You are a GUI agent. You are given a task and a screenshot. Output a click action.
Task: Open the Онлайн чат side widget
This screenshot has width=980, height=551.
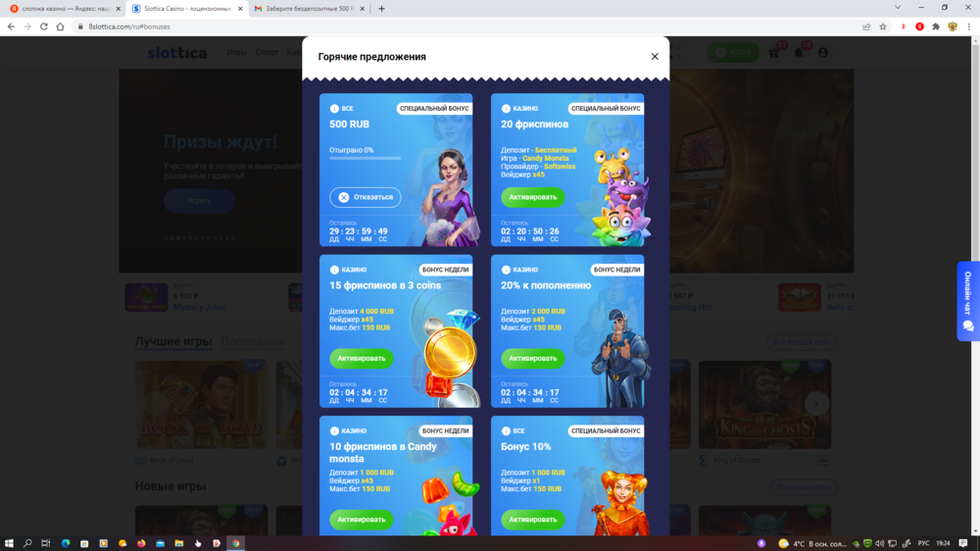pyautogui.click(x=968, y=301)
